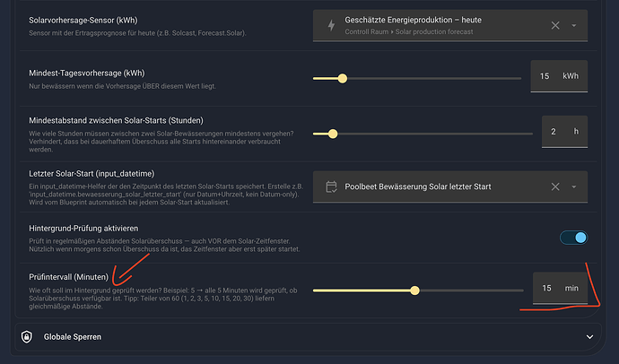This screenshot has width=619, height=364.
Task: Open the Letzter Solar-Start dropdown arrow
Action: click(x=574, y=186)
